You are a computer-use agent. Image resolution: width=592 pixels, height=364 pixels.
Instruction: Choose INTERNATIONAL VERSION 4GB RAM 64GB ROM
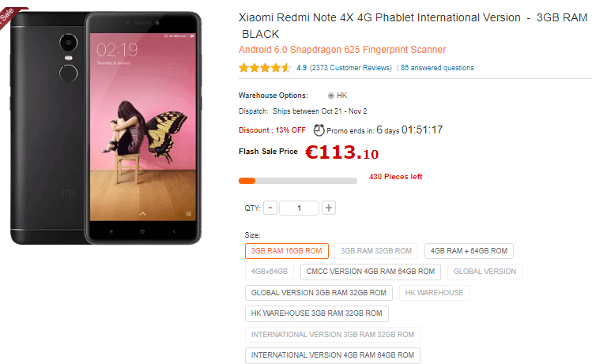(333, 355)
